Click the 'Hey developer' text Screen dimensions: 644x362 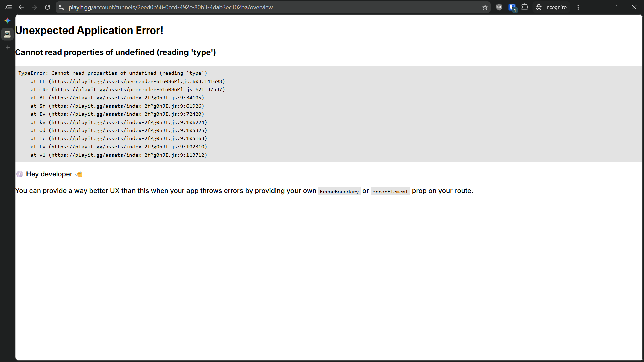[x=49, y=174]
